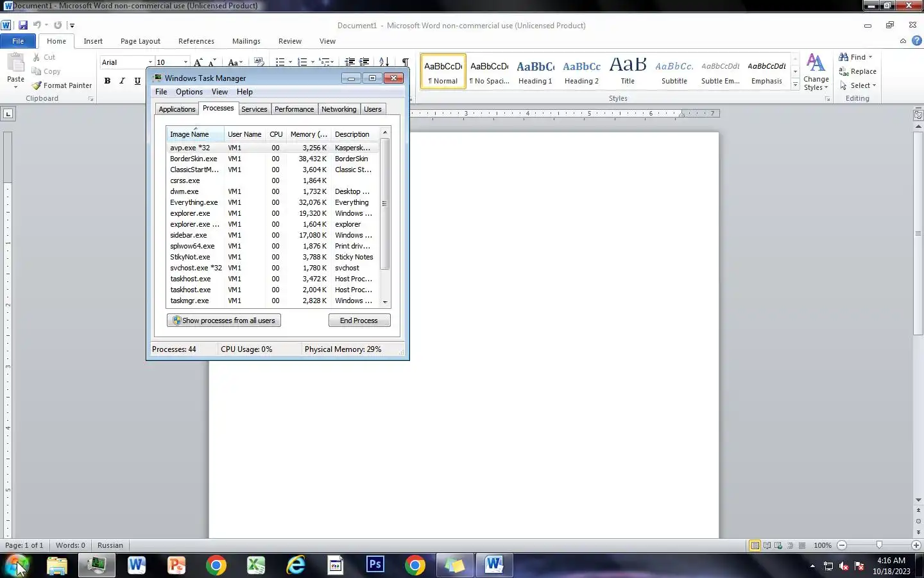Click Replace in Editing group

[x=857, y=71]
